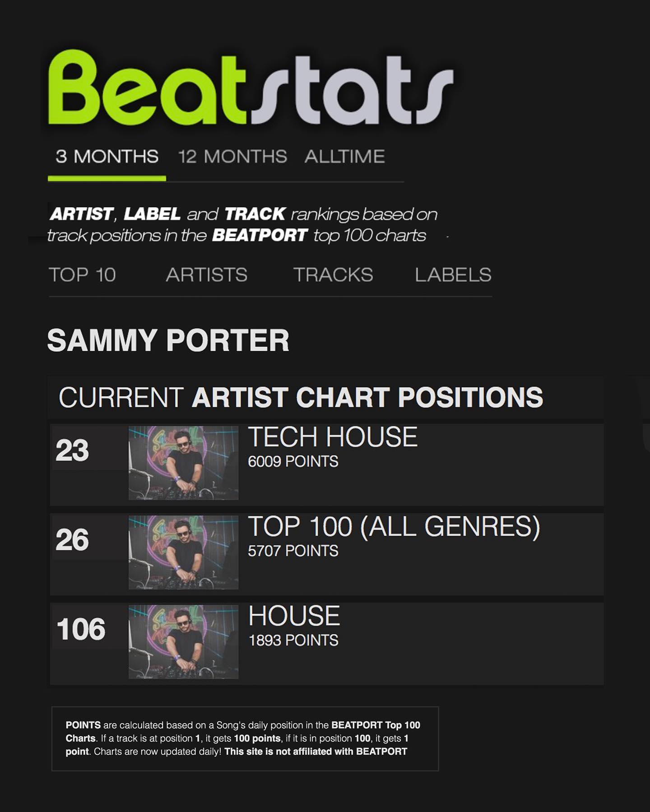This screenshot has height=812, width=650.
Task: Open the TECH HOUSE chart link
Action: pyautogui.click(x=333, y=437)
